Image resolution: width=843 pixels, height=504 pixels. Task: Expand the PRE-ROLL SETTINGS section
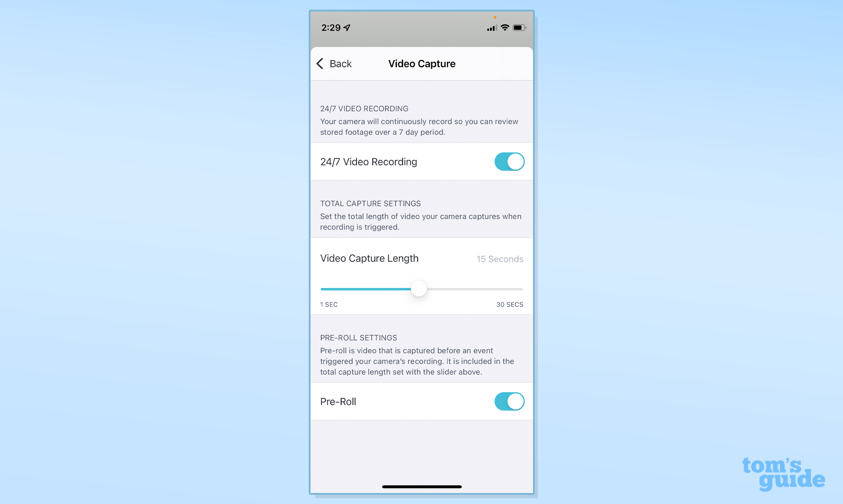[x=358, y=337]
